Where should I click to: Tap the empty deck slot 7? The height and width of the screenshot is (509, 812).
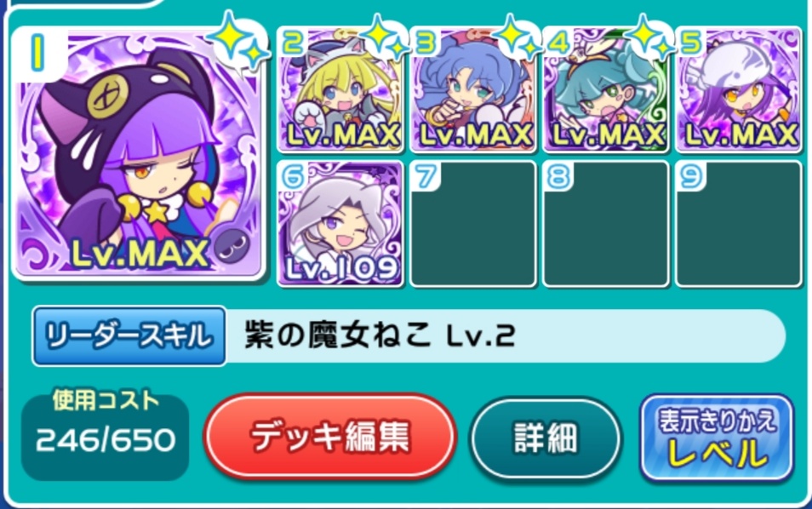[x=472, y=223]
